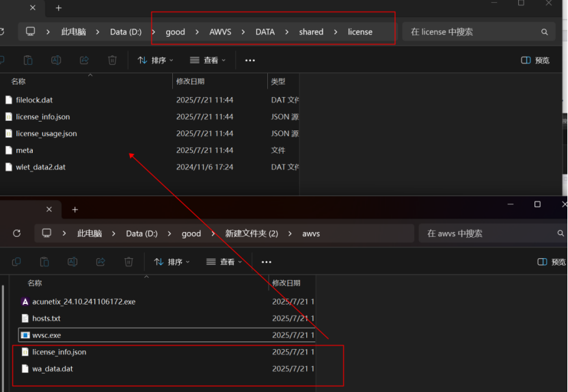568x392 pixels.
Task: Open more options ellipsis in awvs window
Action: 267,262
